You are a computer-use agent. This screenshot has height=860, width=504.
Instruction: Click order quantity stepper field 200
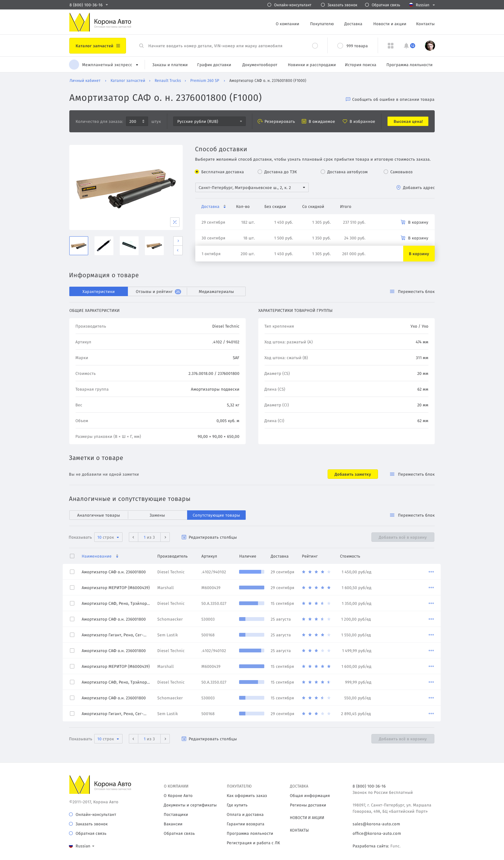pyautogui.click(x=137, y=122)
